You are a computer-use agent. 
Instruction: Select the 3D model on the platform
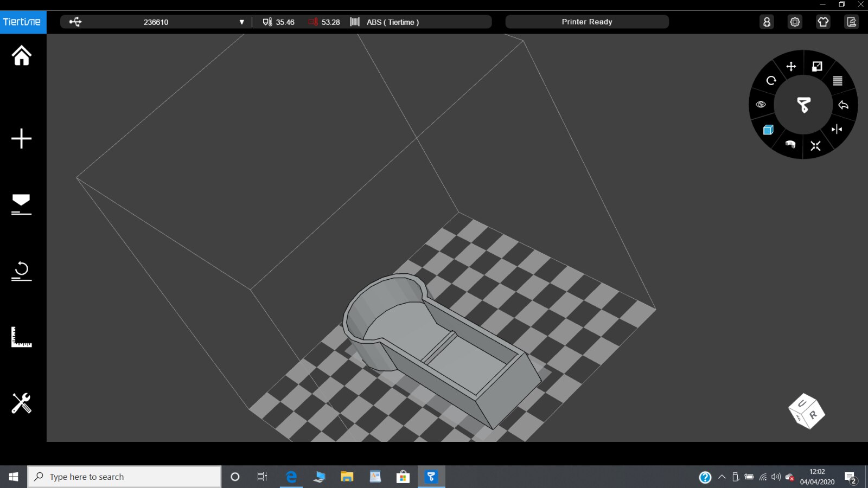442,352
